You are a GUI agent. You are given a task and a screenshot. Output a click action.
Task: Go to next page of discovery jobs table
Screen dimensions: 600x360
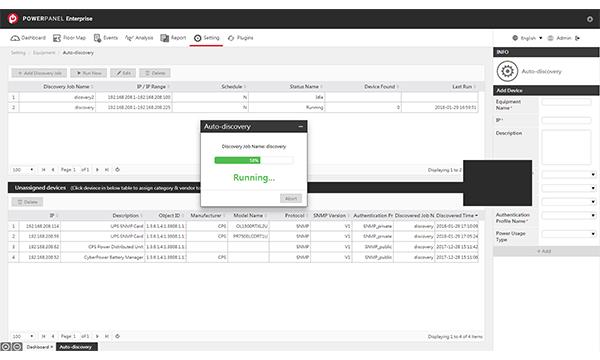tap(97, 169)
